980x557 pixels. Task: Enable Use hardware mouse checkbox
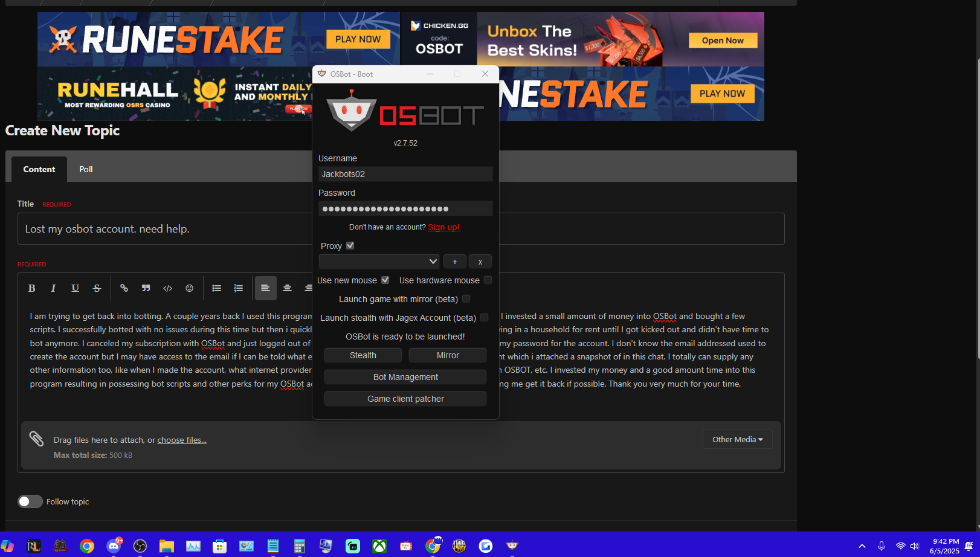coord(488,280)
